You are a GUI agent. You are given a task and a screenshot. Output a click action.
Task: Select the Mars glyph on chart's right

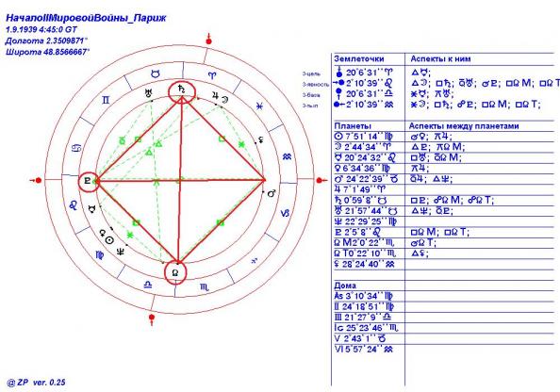tap(272, 194)
